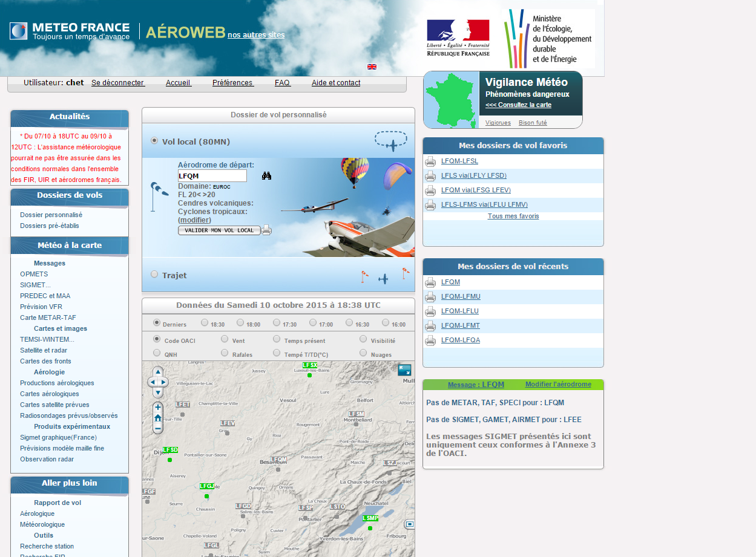The image size is (756, 557).
Task: Select the Nuages display radio
Action: tap(363, 353)
